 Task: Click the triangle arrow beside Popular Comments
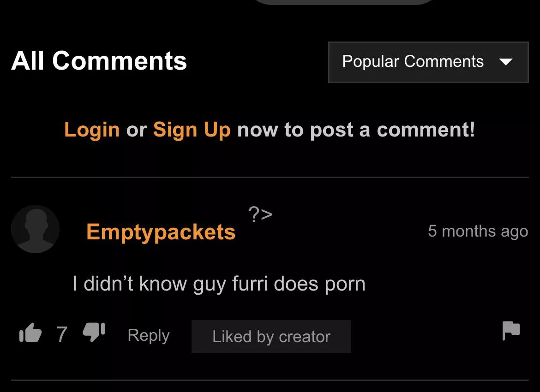coord(505,62)
